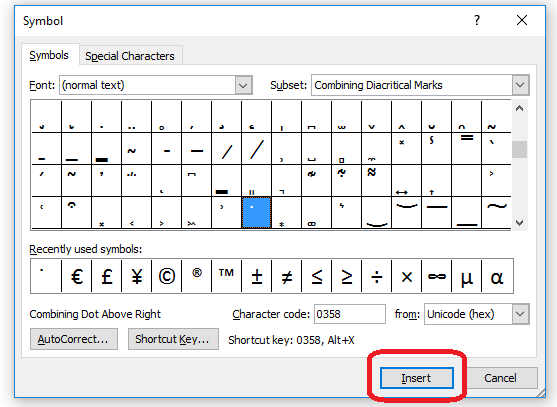557x407 pixels.
Task: Select the up arrow below diacritic cell
Action: pyautogui.click(x=437, y=180)
